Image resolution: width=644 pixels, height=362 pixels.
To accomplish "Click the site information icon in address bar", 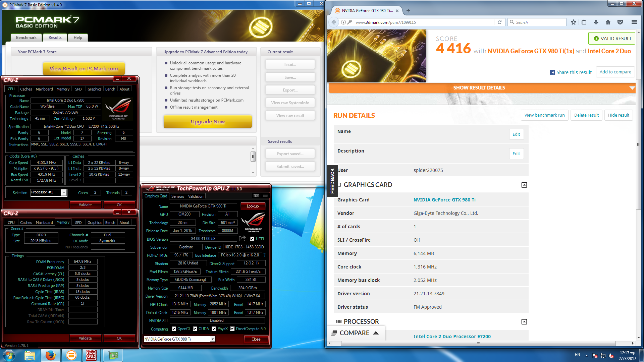I will [x=343, y=22].
